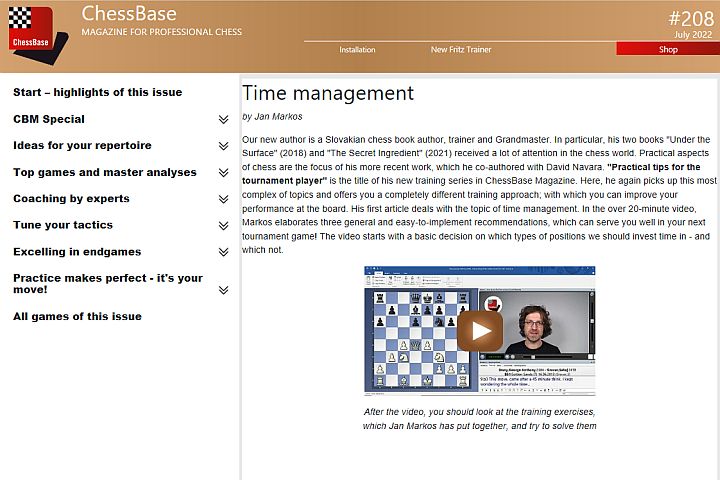Expand Ideas for your repertoire chevron

pos(224,146)
